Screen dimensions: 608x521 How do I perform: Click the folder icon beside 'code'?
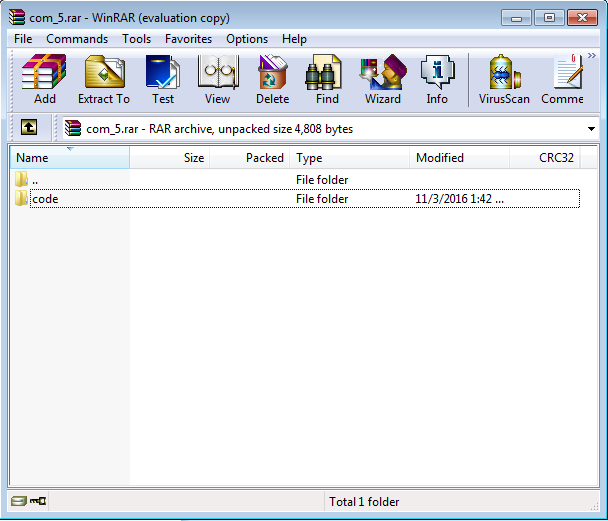[x=21, y=198]
